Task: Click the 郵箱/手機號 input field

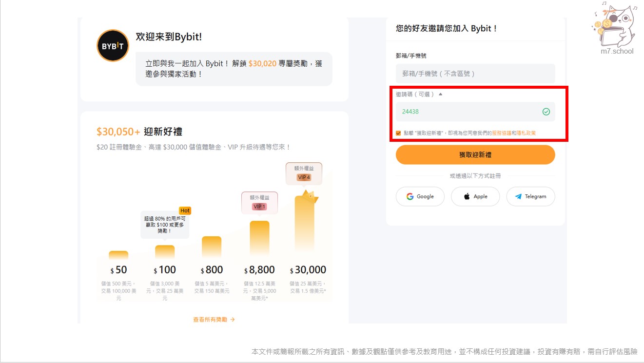Action: click(475, 74)
